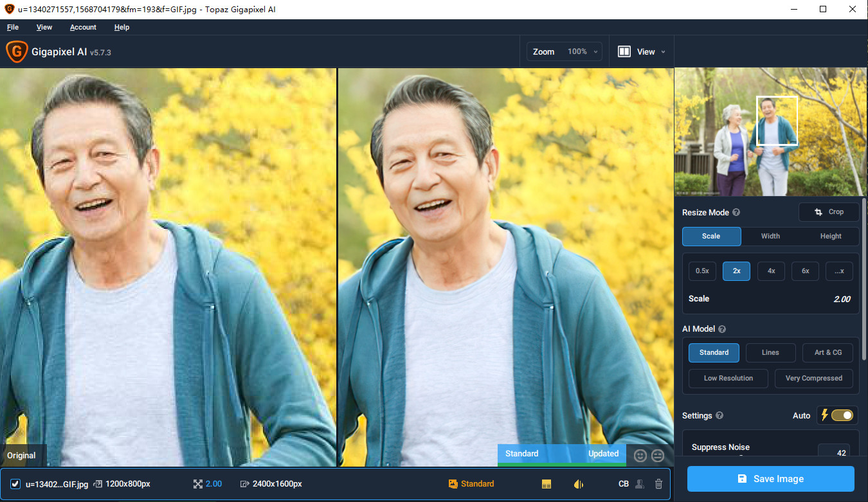
Task: Open the View menu in menu bar
Action: pyautogui.click(x=44, y=27)
